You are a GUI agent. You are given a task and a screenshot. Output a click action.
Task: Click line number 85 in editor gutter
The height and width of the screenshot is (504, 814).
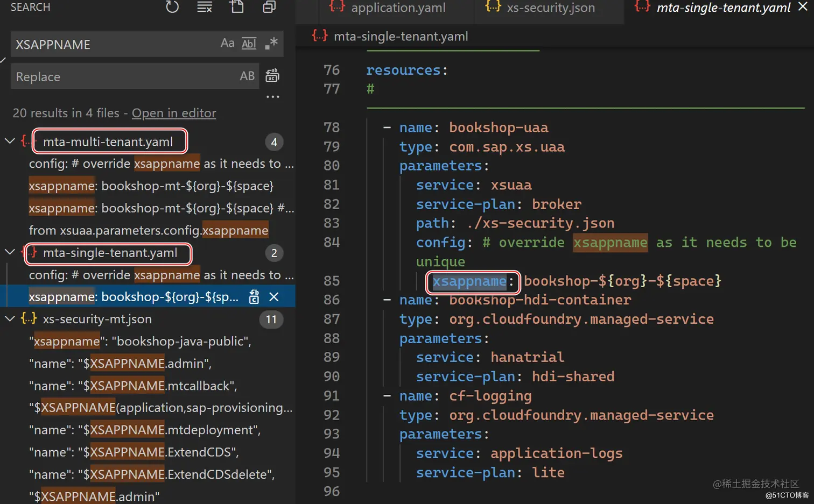click(x=332, y=281)
